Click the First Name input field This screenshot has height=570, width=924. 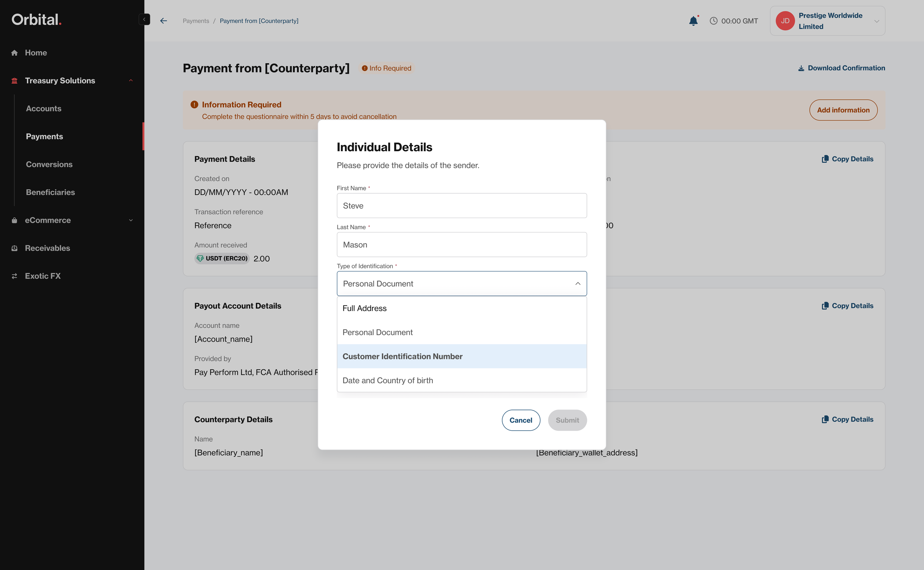(461, 206)
